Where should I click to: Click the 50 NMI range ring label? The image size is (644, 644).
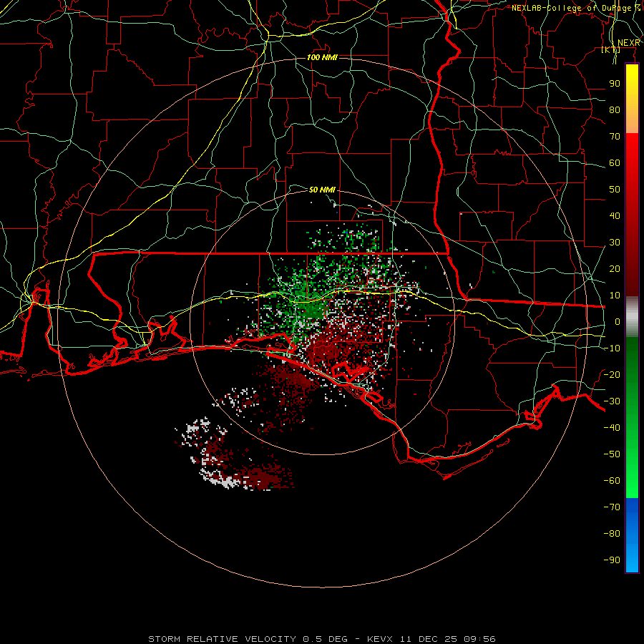pyautogui.click(x=323, y=190)
